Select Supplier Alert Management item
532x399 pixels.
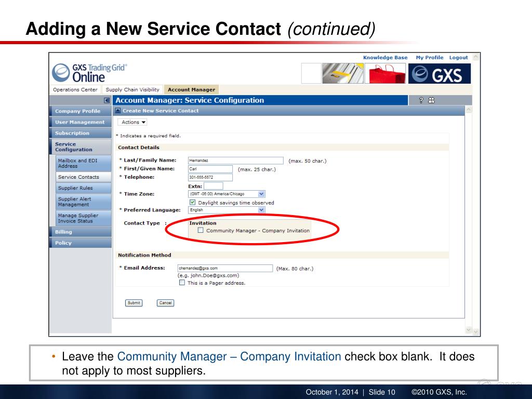[84, 202]
